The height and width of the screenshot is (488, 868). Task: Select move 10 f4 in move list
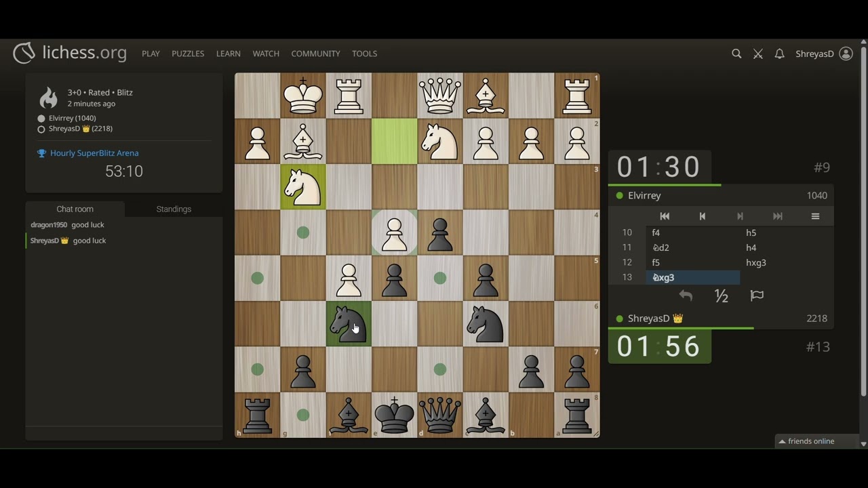[x=692, y=232]
